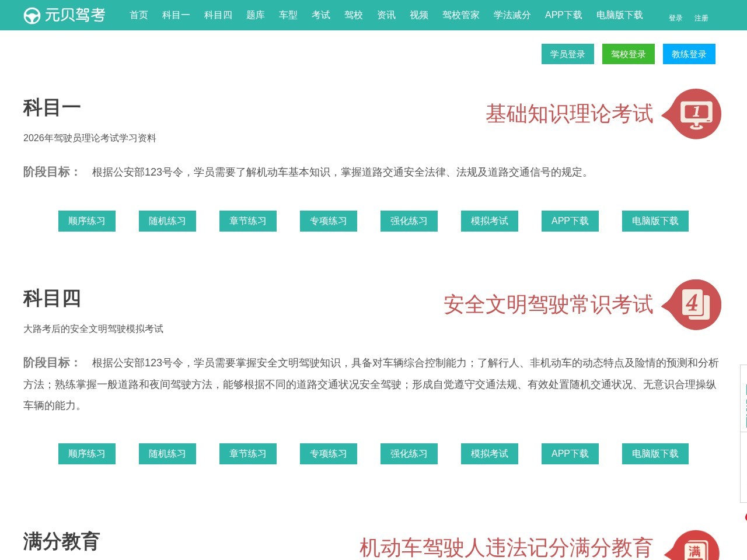Image resolution: width=747 pixels, height=560 pixels.
Task: Select 视频 in the top navigation
Action: click(x=418, y=15)
